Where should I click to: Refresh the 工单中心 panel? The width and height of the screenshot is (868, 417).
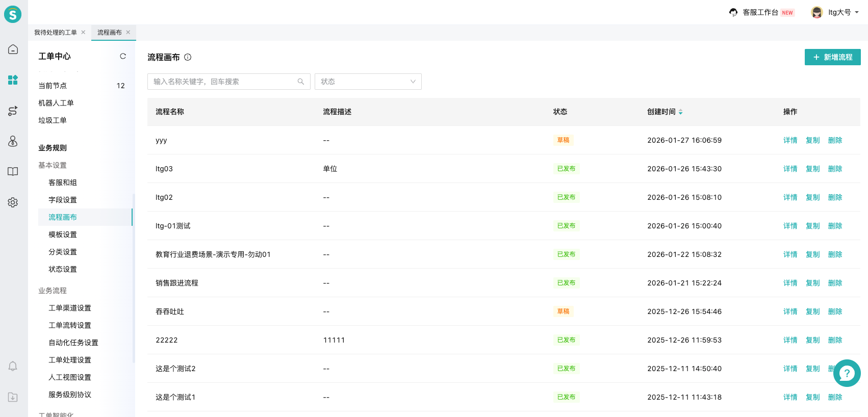123,56
